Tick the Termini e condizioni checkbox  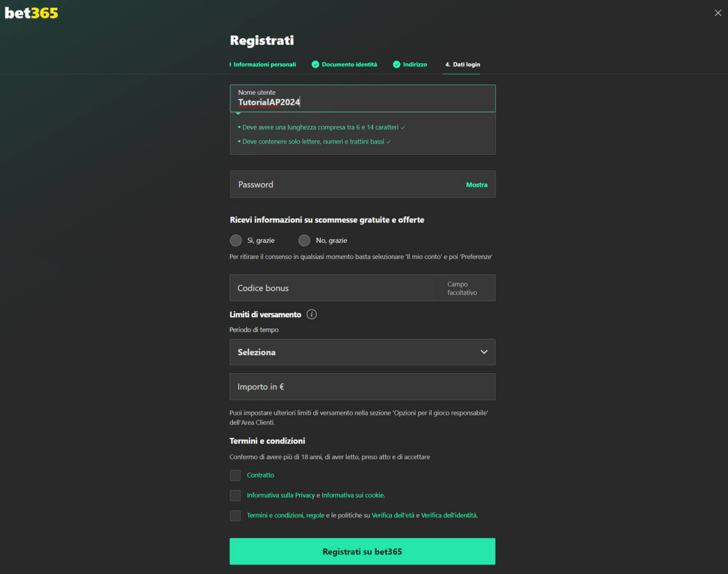pos(236,516)
